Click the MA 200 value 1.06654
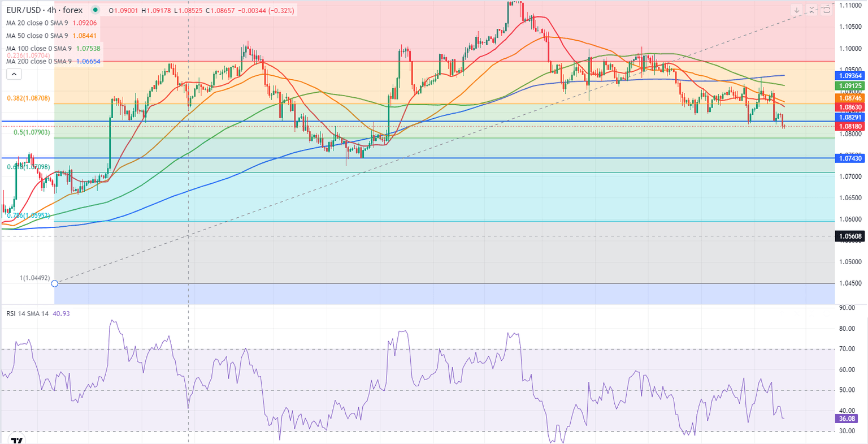 click(x=89, y=61)
